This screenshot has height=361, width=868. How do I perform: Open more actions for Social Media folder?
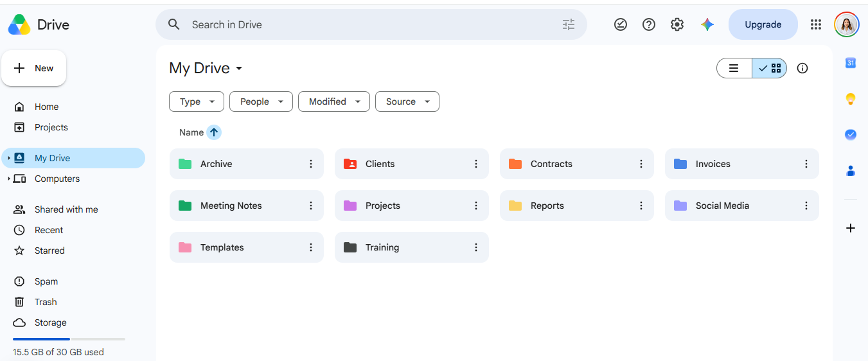click(806, 206)
